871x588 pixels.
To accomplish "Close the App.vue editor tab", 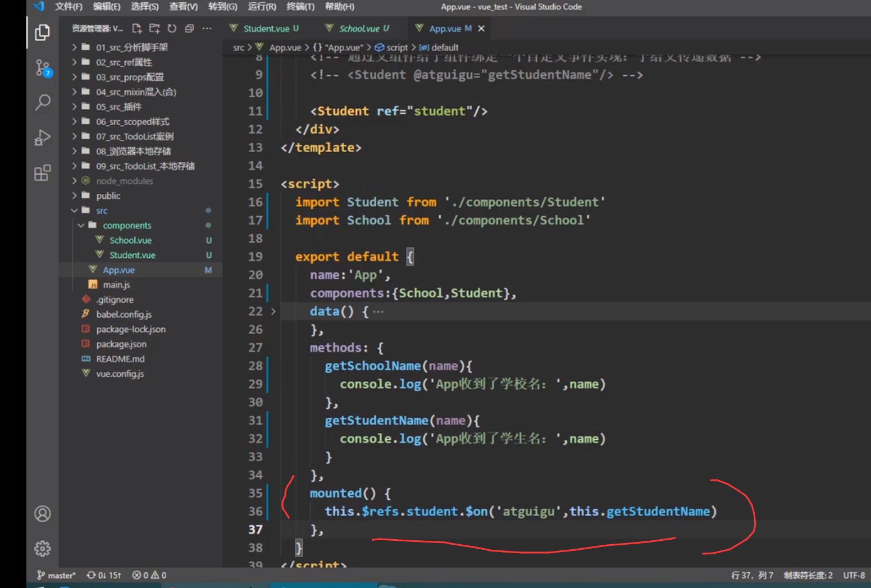I will (x=481, y=29).
